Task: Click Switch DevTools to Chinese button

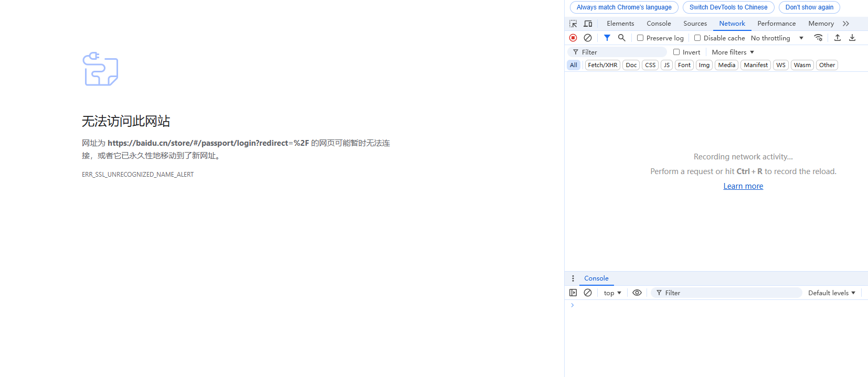Action: 728,7
